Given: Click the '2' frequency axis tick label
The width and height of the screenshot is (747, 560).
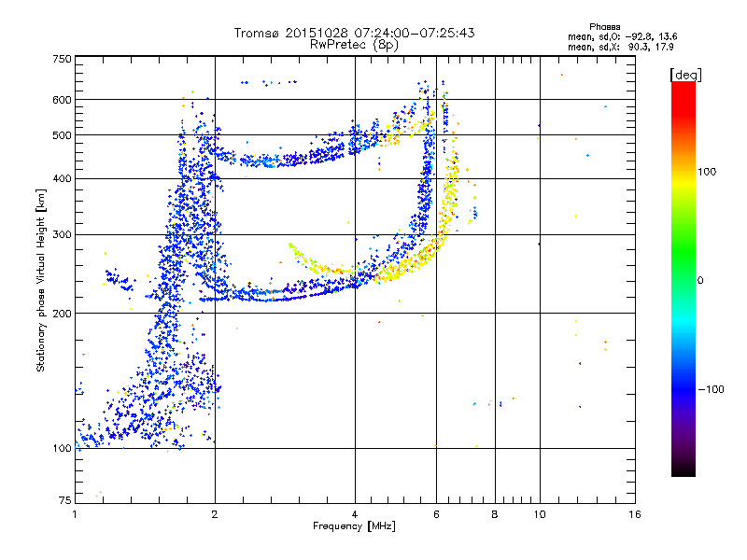Looking at the screenshot, I should click(x=215, y=514).
